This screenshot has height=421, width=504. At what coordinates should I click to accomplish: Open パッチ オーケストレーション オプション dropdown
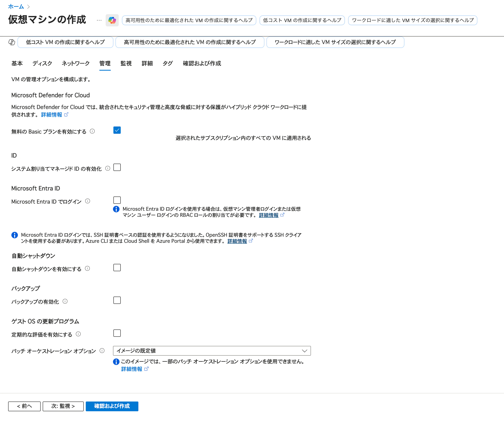(212, 351)
